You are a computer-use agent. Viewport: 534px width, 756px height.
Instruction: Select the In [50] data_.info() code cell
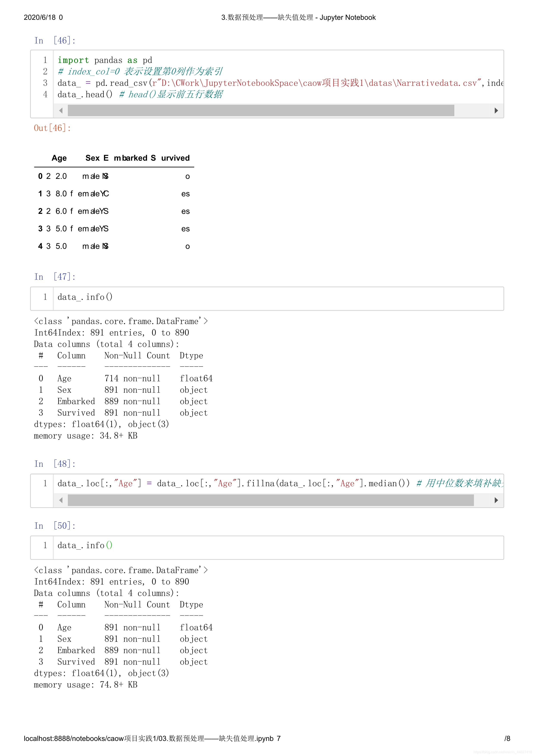(267, 548)
